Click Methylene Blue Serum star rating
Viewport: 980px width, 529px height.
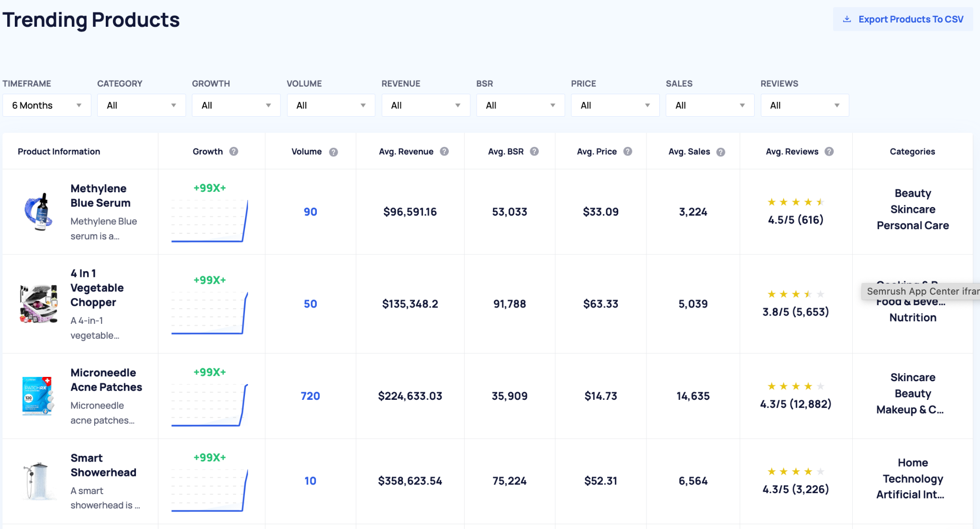796,202
